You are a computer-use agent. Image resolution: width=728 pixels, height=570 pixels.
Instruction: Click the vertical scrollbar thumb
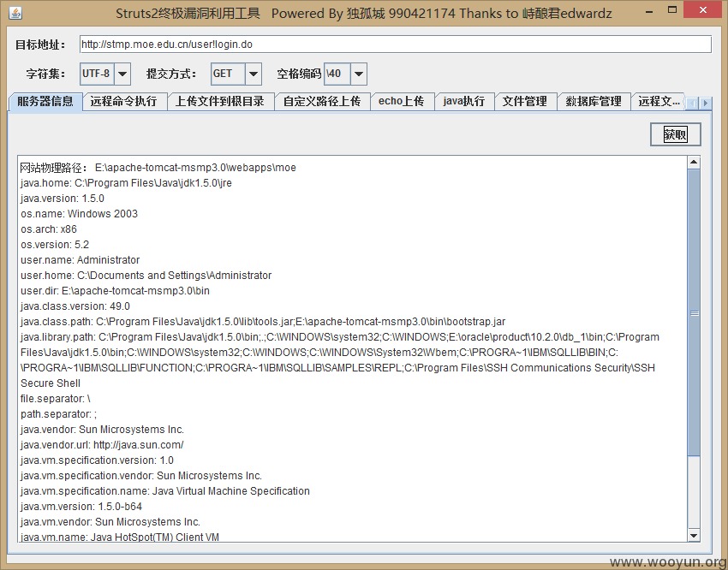pyautogui.click(x=694, y=312)
